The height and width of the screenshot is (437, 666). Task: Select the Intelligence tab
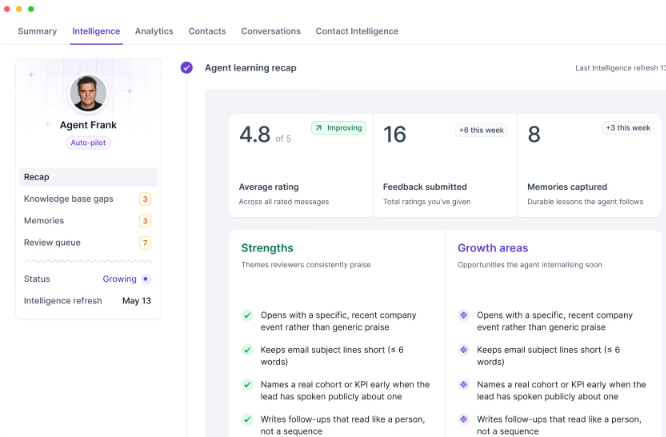coord(96,31)
